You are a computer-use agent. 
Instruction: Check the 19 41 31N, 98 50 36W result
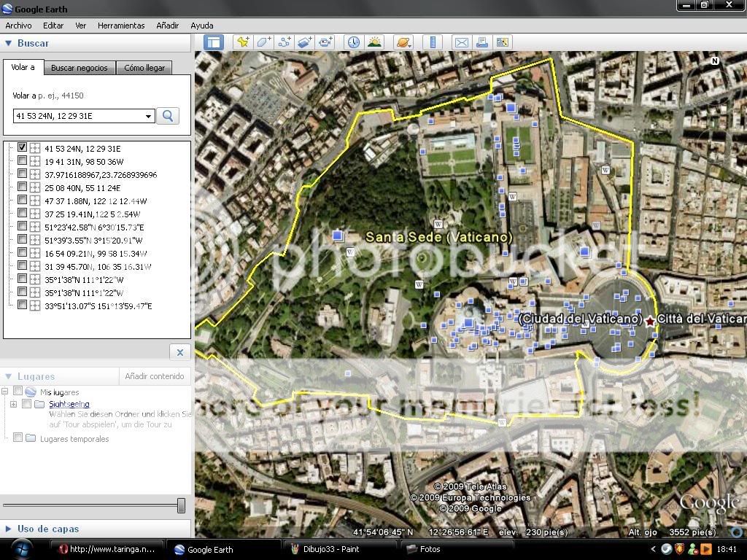22,161
